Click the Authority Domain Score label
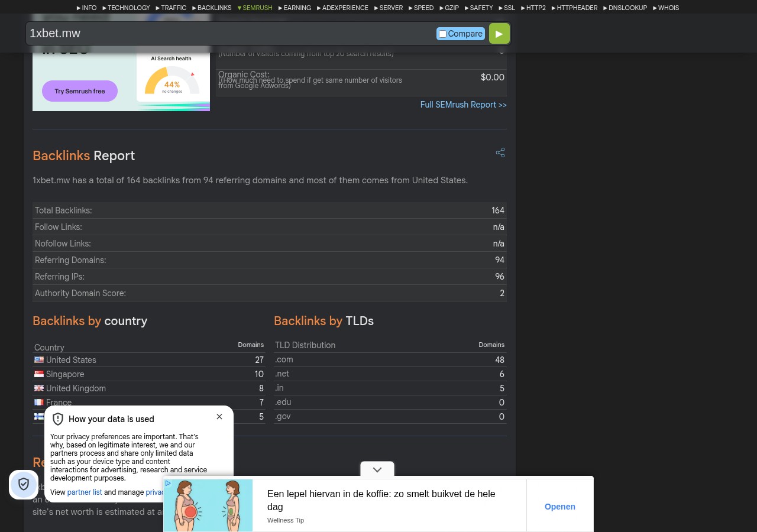Viewport: 757px width, 532px height. (80, 293)
